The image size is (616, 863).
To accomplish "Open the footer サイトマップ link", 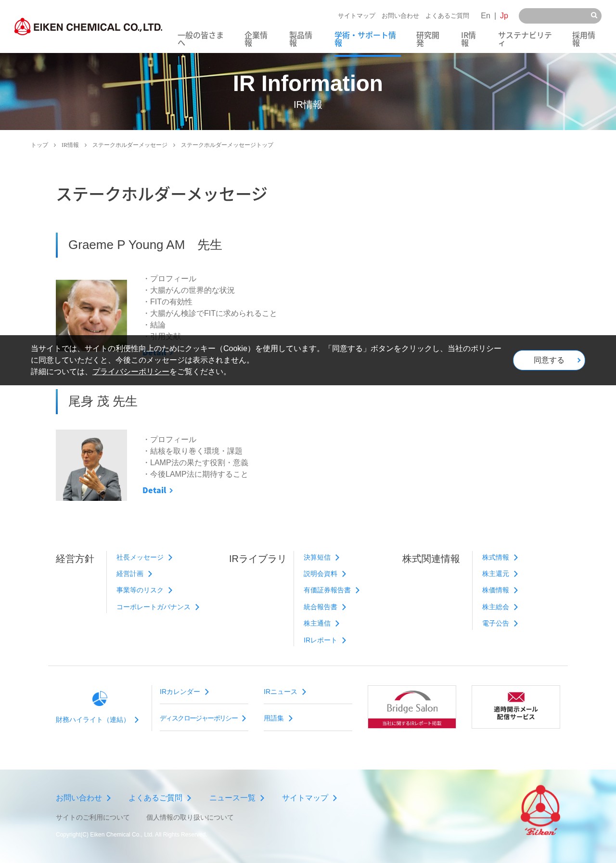I will pos(309,798).
